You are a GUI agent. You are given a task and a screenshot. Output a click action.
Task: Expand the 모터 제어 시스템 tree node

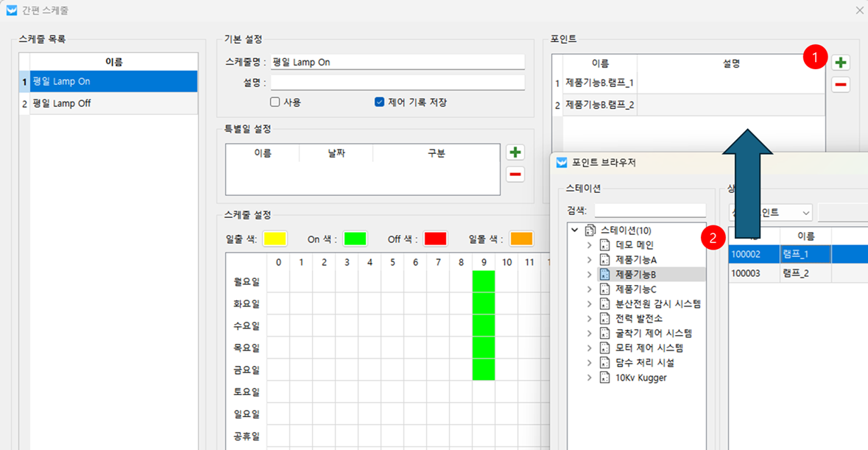tap(590, 348)
